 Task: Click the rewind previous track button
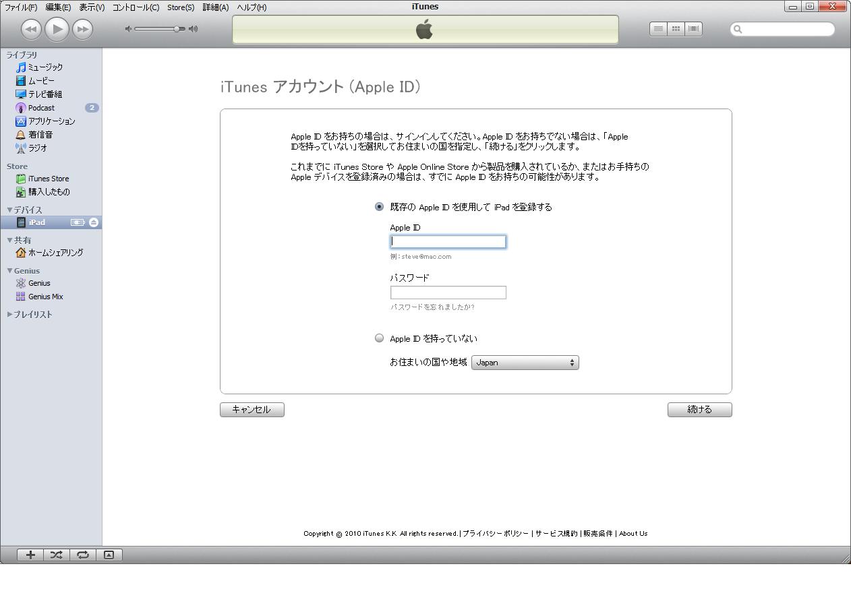(x=31, y=29)
